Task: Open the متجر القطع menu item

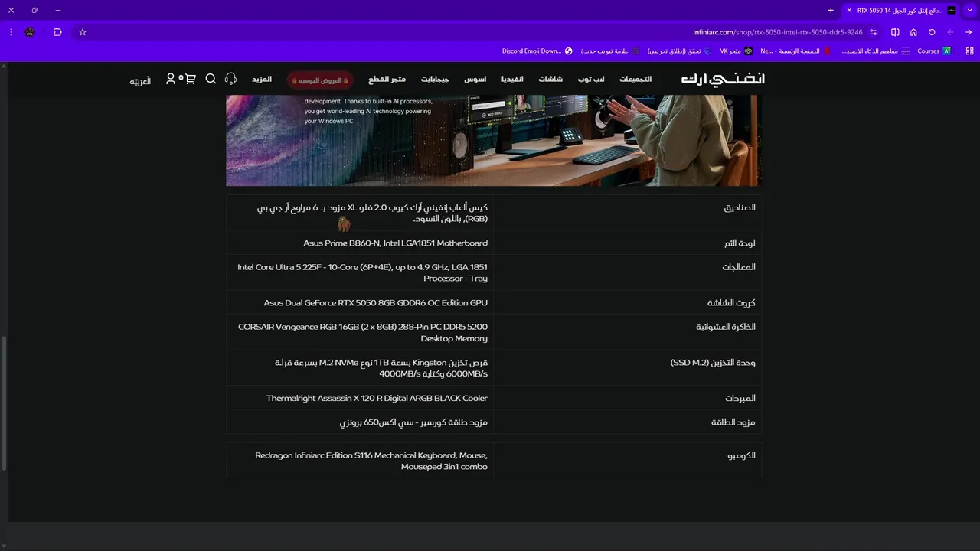Action: point(387,80)
